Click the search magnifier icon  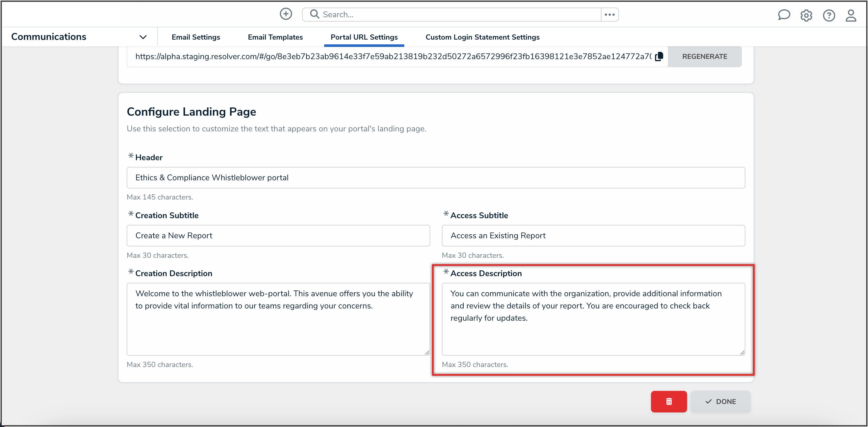point(314,14)
